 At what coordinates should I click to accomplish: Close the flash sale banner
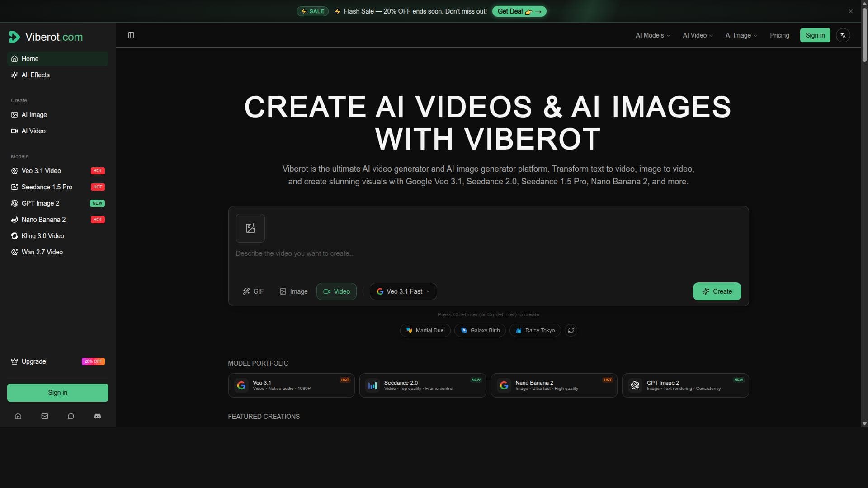point(851,11)
